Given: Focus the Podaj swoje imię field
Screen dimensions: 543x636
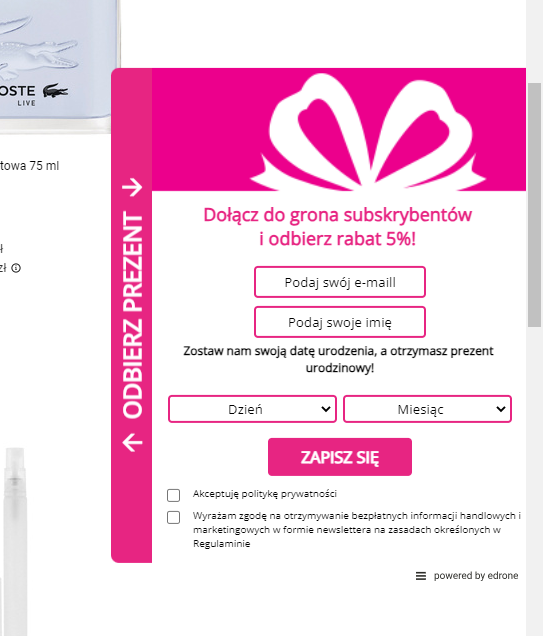Looking at the screenshot, I should tap(340, 322).
